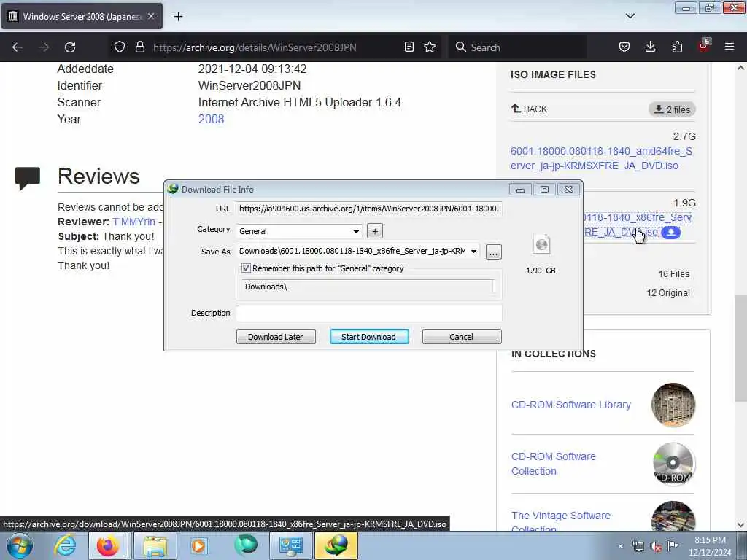Viewport: 747px width, 560px height.
Task: Open Windows Media Player taskbar icon
Action: coord(198,545)
